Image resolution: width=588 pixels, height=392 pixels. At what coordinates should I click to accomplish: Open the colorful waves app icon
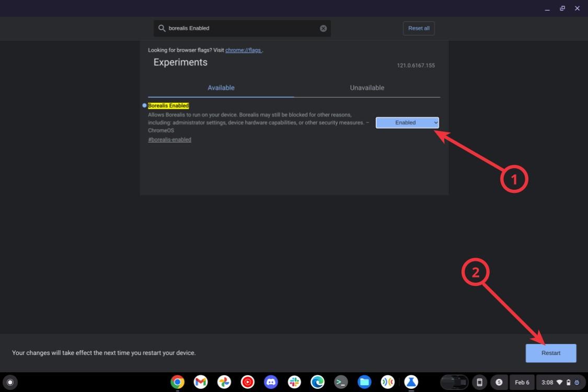[x=388, y=382]
